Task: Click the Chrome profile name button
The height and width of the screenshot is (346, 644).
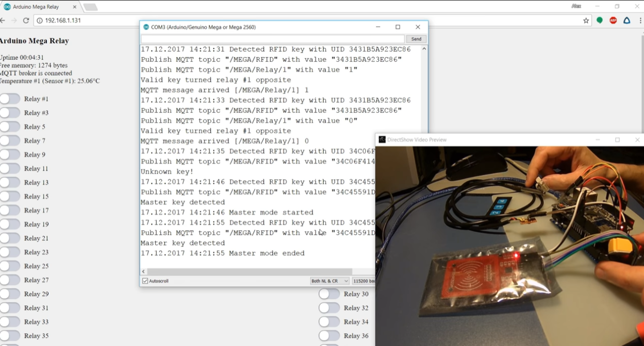Action: (x=576, y=6)
